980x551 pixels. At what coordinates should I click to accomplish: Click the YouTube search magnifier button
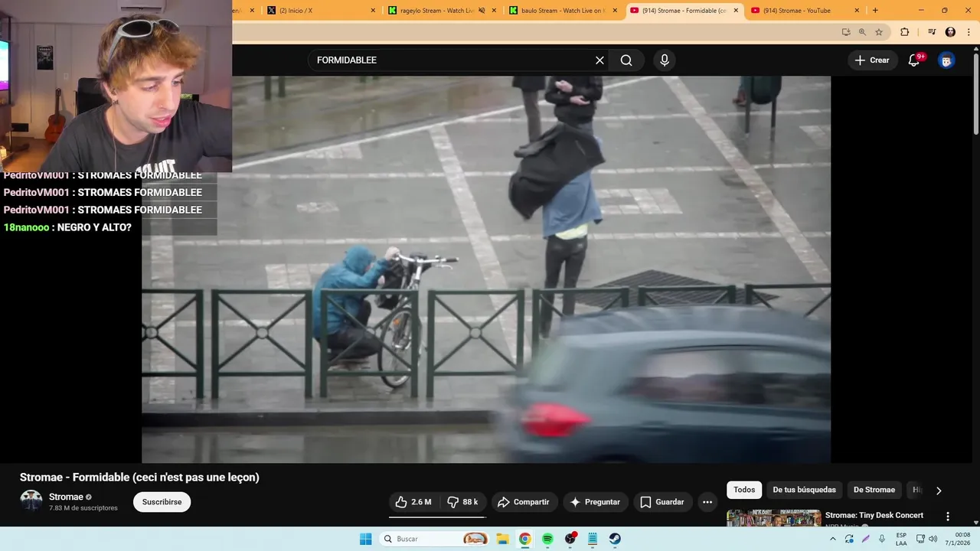coord(626,60)
